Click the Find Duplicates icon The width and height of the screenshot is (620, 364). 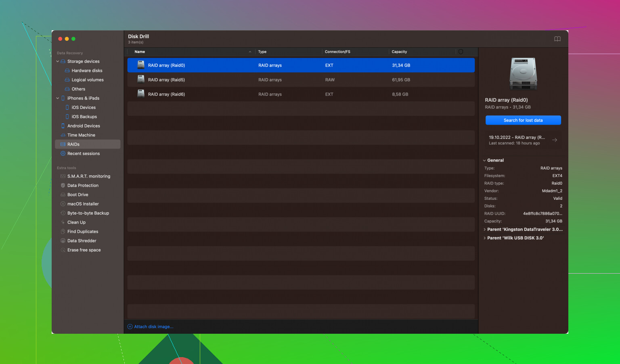click(x=63, y=232)
